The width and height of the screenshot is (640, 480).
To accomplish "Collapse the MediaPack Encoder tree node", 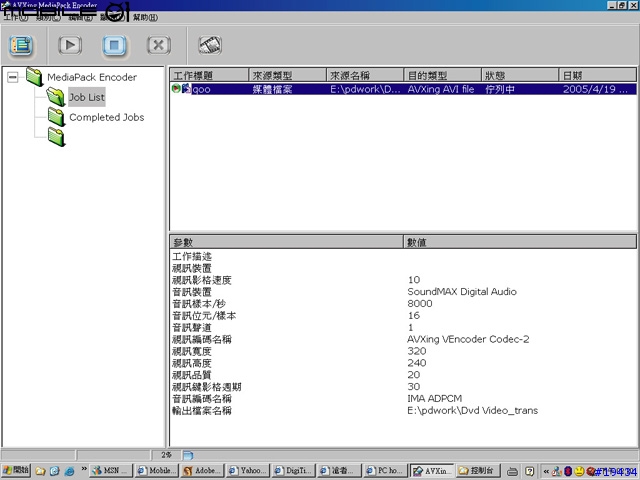I will (x=13, y=77).
